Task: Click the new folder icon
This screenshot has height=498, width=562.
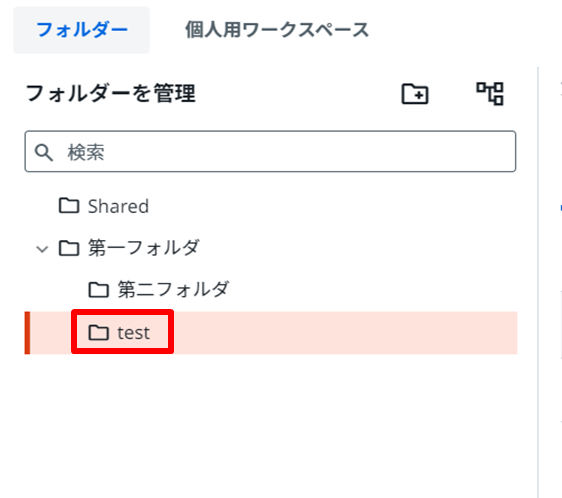Action: [415, 94]
